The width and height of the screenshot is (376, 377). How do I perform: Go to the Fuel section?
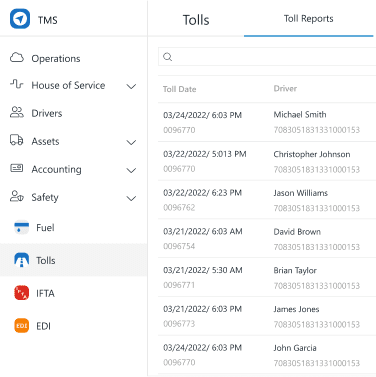[45, 228]
